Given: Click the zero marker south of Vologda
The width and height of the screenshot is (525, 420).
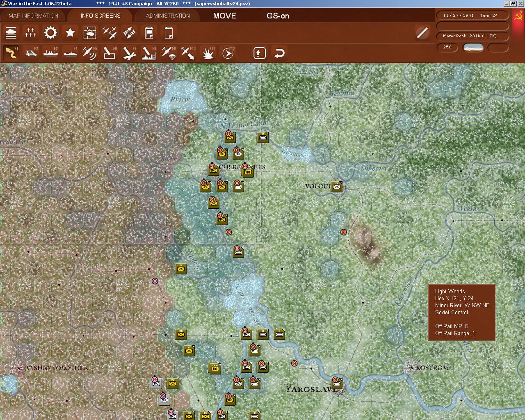Looking at the screenshot, I should pos(344,232).
